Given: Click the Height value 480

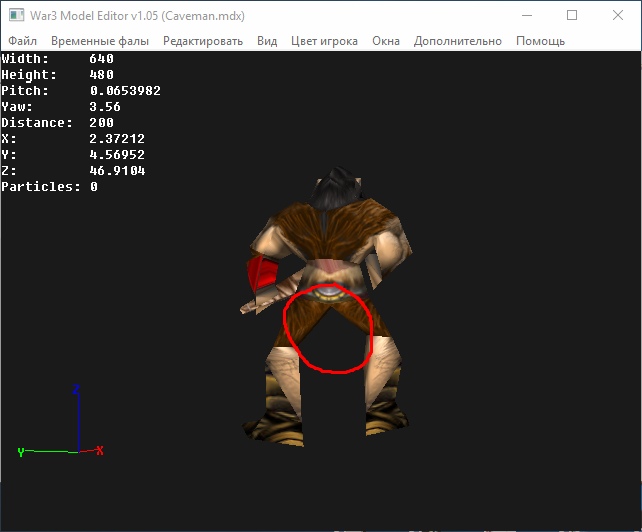Looking at the screenshot, I should point(102,75).
